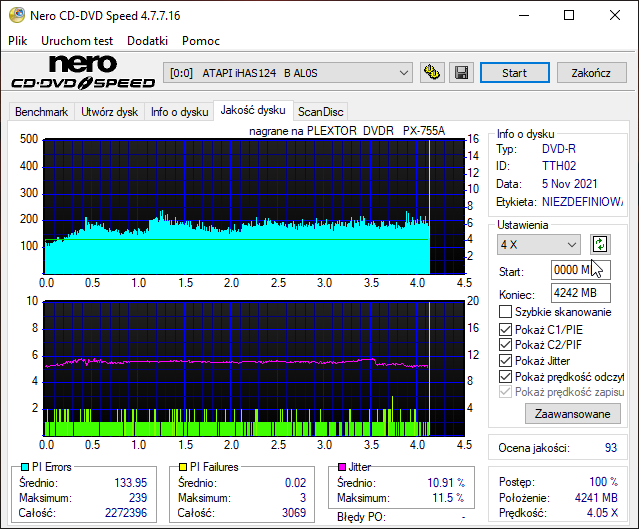
Task: Switch to the Benchmark tab
Action: [42, 112]
